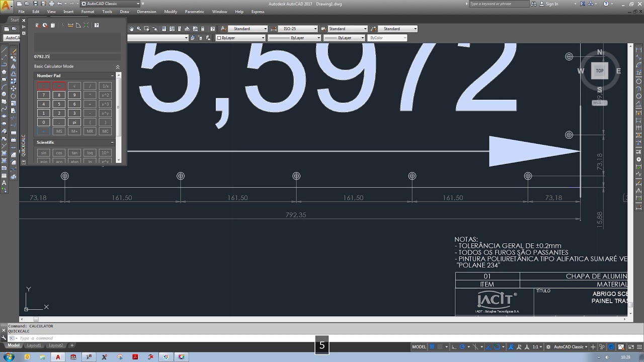644x362 pixels.
Task: Open the Standard text style dropdown
Action: tap(247, 29)
